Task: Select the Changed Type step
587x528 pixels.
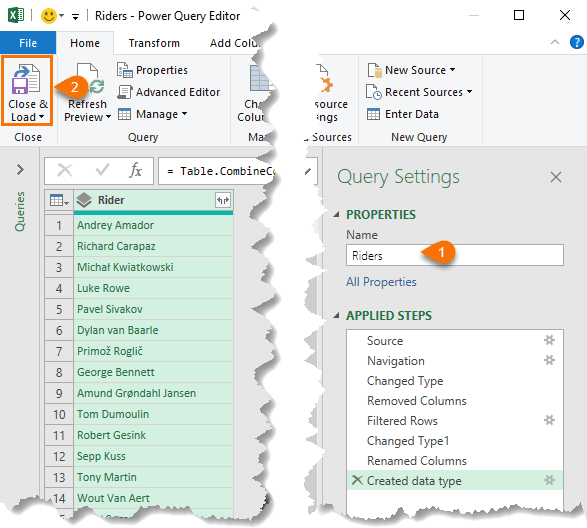Action: pyautogui.click(x=454, y=381)
